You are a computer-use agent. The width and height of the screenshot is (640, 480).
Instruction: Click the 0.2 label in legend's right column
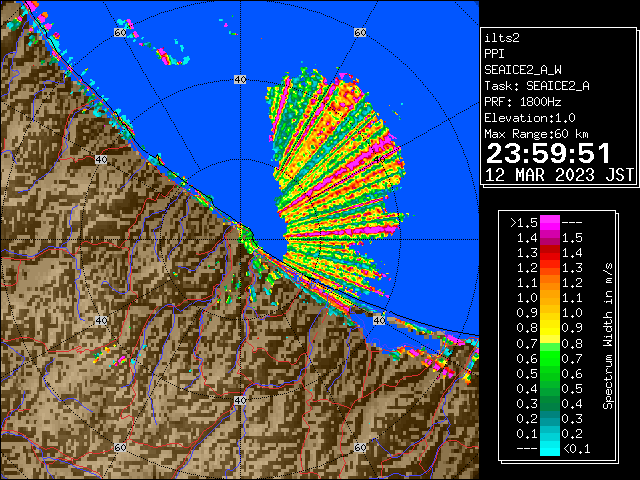(x=572, y=433)
